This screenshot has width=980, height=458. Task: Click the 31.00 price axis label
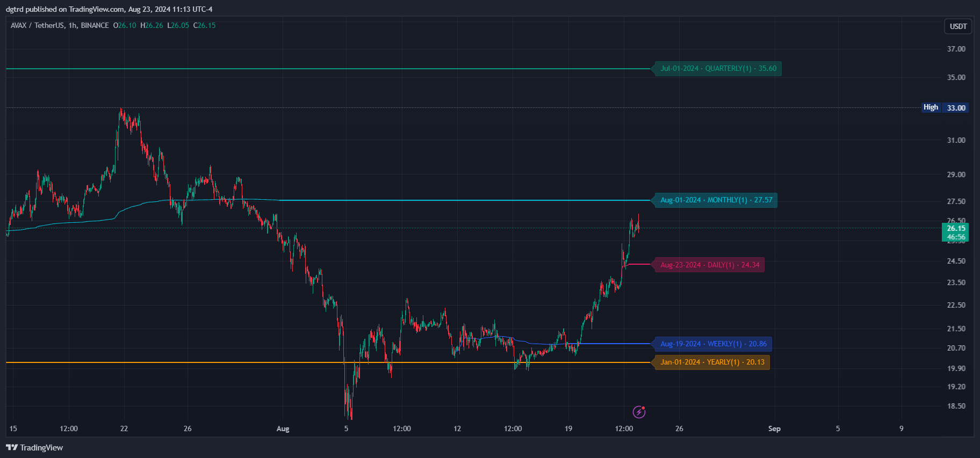pyautogui.click(x=956, y=140)
